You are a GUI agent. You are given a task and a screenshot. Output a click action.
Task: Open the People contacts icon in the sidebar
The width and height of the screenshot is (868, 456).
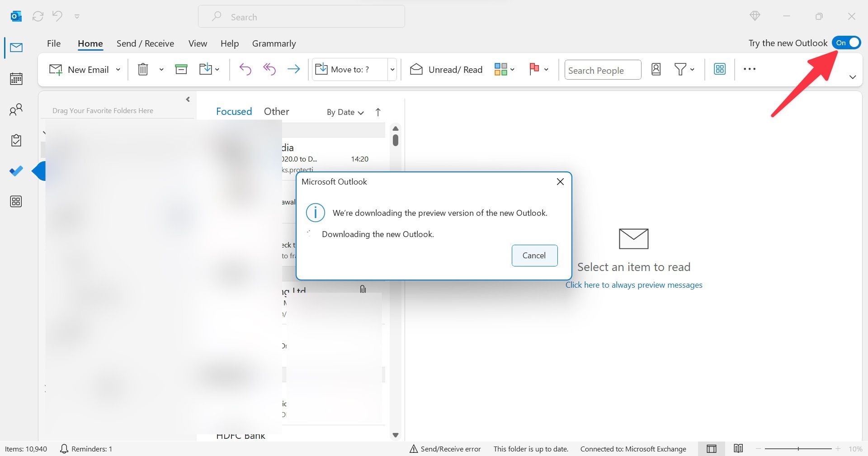click(16, 109)
